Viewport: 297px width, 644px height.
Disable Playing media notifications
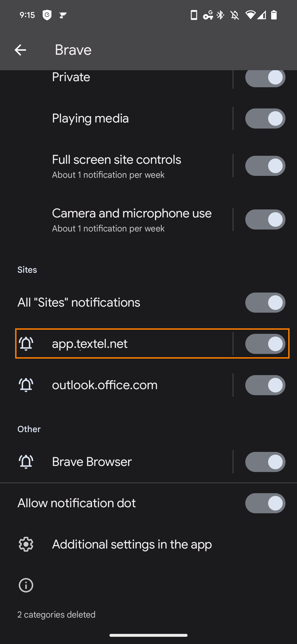(265, 119)
